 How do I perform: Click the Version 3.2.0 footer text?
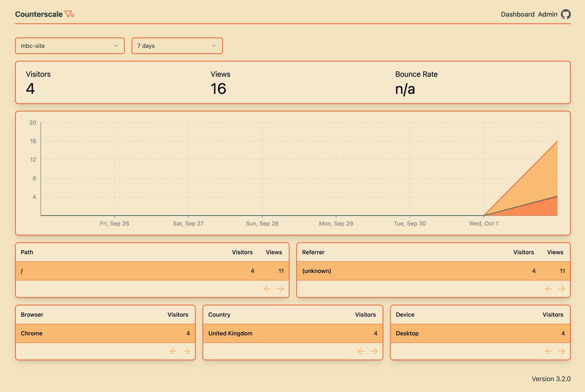pyautogui.click(x=551, y=379)
